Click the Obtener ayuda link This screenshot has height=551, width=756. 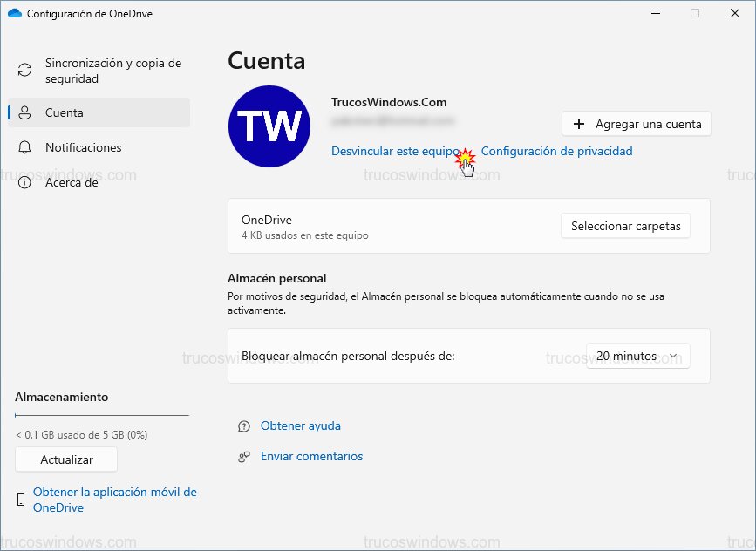click(x=301, y=426)
